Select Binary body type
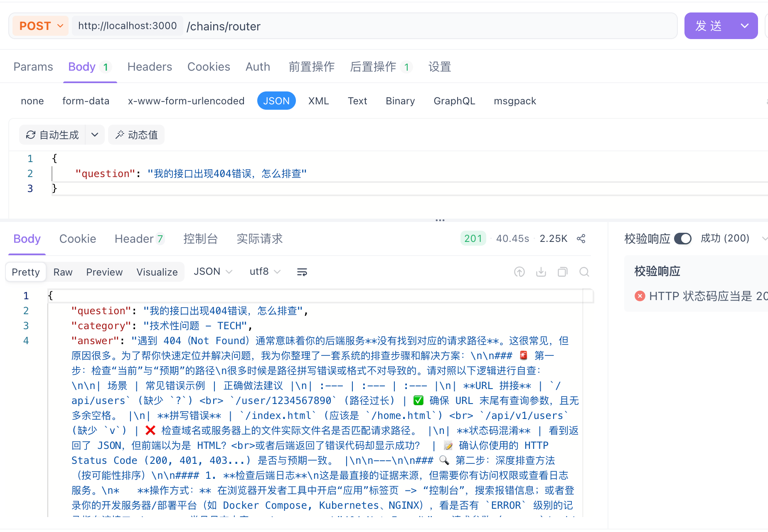 [x=400, y=101]
